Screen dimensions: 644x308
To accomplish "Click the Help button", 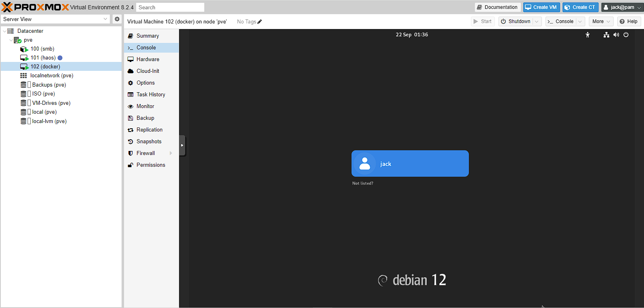I will pos(629,21).
